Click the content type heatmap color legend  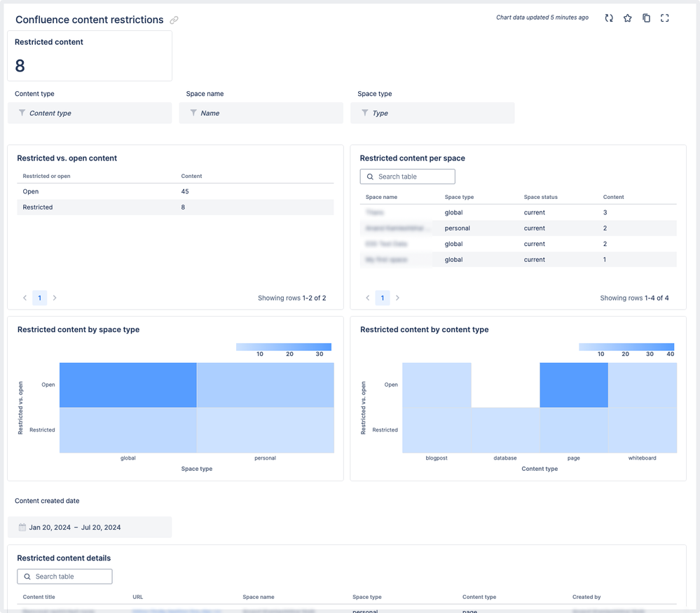(x=626, y=347)
